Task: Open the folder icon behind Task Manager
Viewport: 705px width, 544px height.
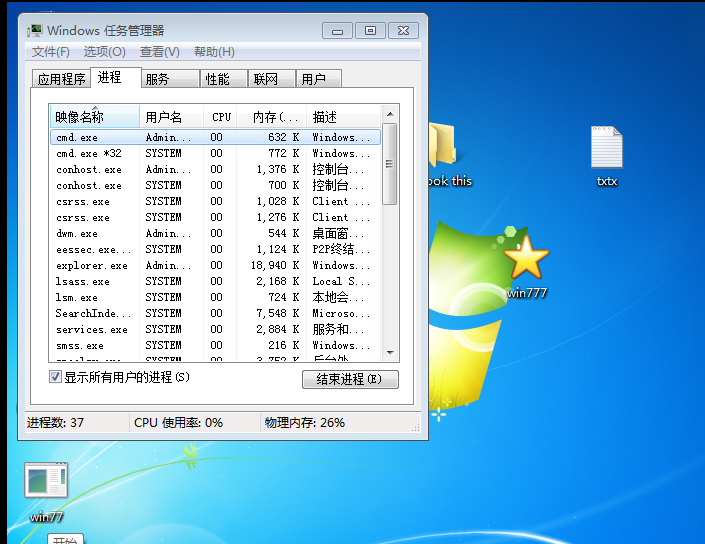Action: pos(442,146)
